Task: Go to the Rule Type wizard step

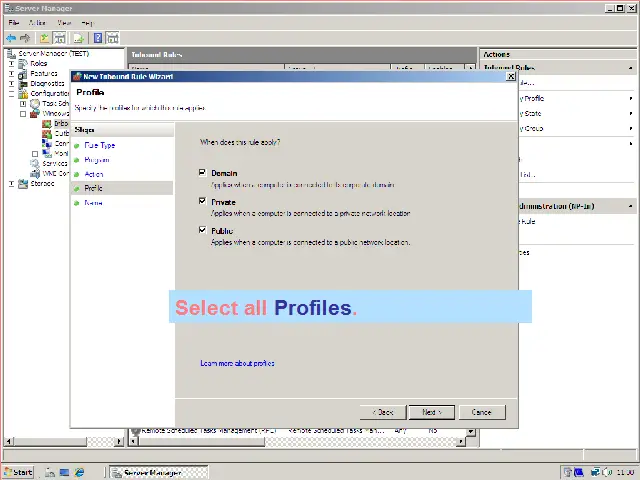Action: pos(100,145)
